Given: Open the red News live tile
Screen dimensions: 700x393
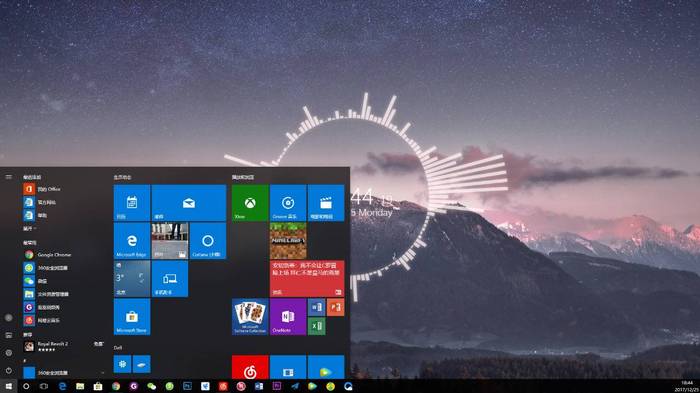Looking at the screenshot, I should (307, 279).
